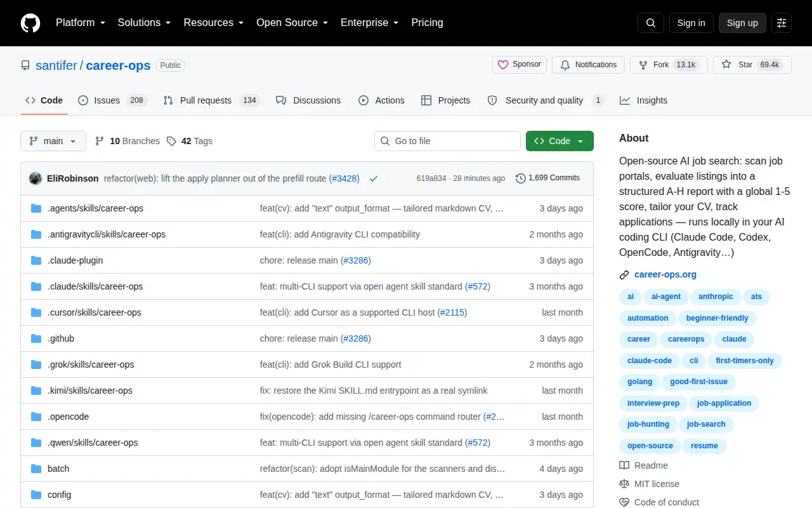The image size is (812, 508).
Task: Open the main branch selector dropdown
Action: coord(53,141)
